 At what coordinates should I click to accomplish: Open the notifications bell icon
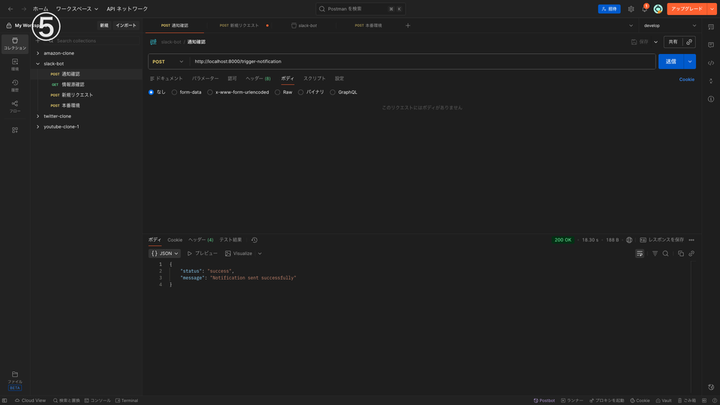pyautogui.click(x=645, y=9)
